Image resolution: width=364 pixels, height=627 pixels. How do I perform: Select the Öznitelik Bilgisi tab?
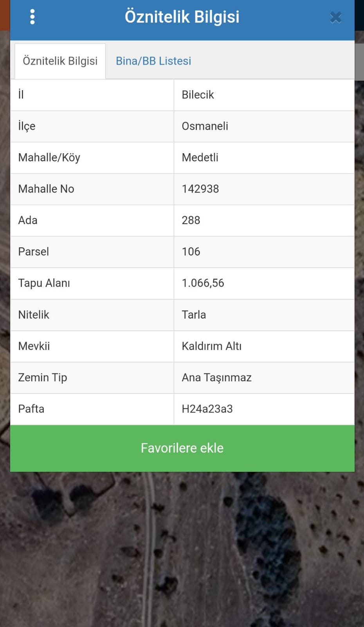pyautogui.click(x=60, y=61)
